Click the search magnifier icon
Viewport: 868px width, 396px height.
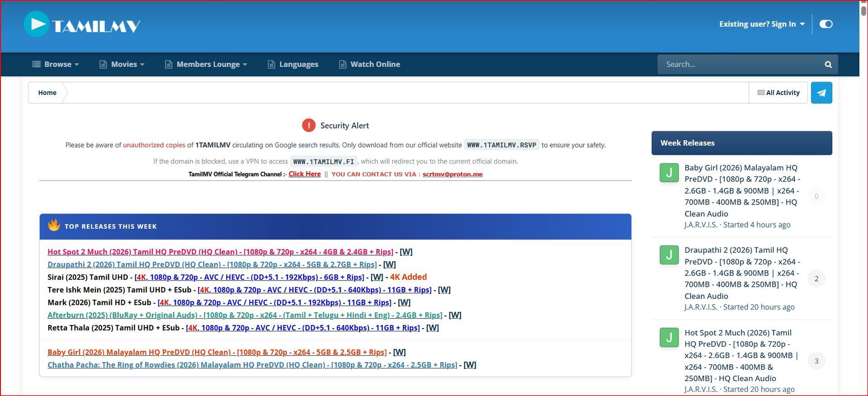coord(828,64)
